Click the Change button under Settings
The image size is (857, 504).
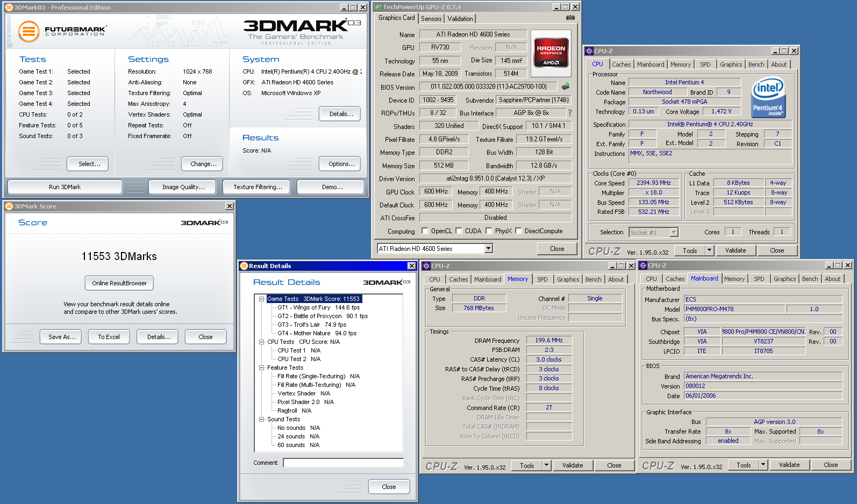[x=203, y=164]
